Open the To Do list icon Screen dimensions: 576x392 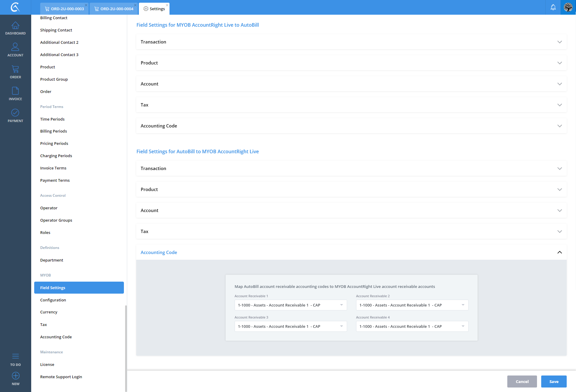15,357
